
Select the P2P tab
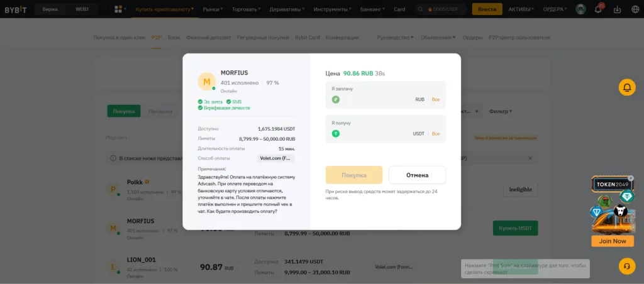click(x=157, y=37)
